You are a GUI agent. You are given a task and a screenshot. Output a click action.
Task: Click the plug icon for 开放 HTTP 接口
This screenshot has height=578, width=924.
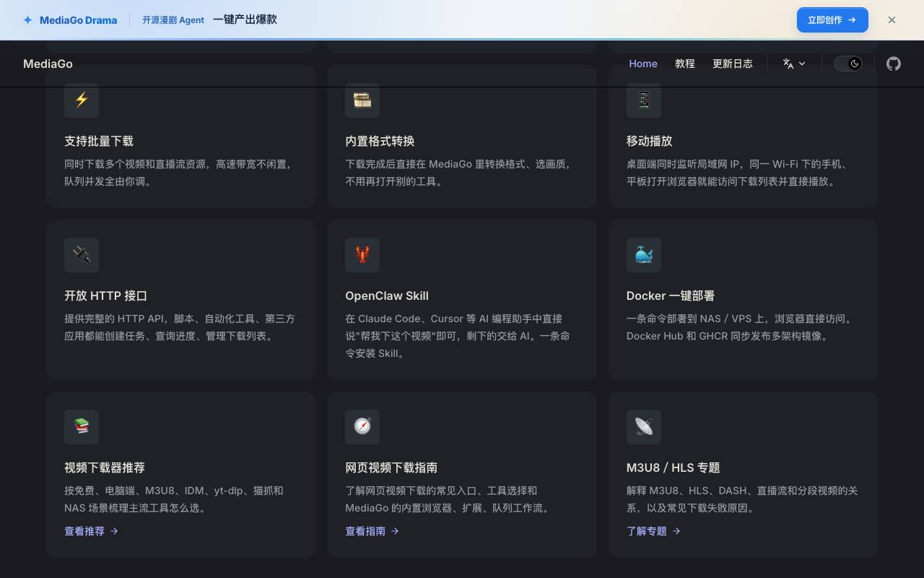(x=82, y=254)
